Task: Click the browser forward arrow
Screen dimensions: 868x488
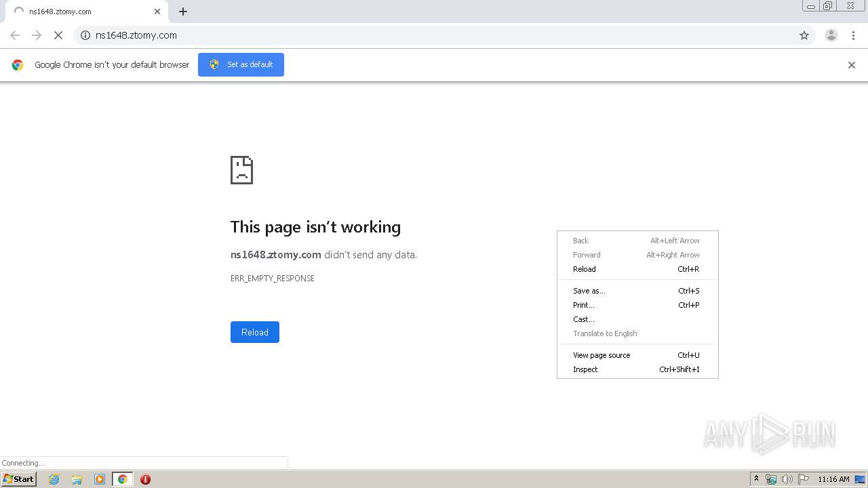Action: [x=37, y=35]
